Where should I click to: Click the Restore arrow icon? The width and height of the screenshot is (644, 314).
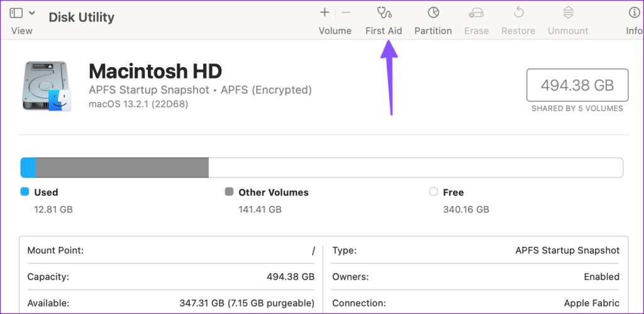[x=519, y=13]
